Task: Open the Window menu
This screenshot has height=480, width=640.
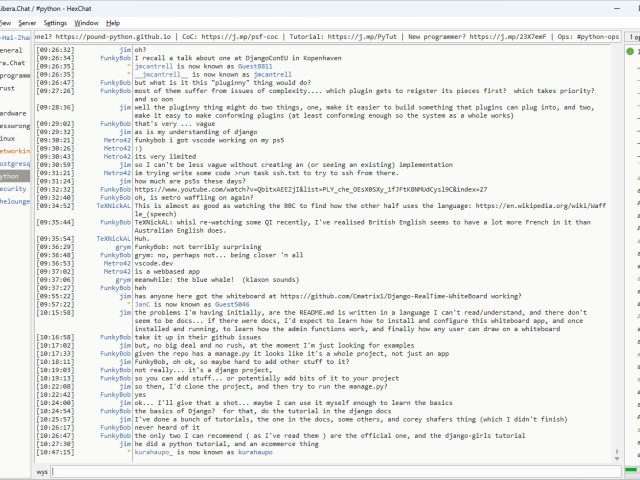Action: pyautogui.click(x=87, y=22)
